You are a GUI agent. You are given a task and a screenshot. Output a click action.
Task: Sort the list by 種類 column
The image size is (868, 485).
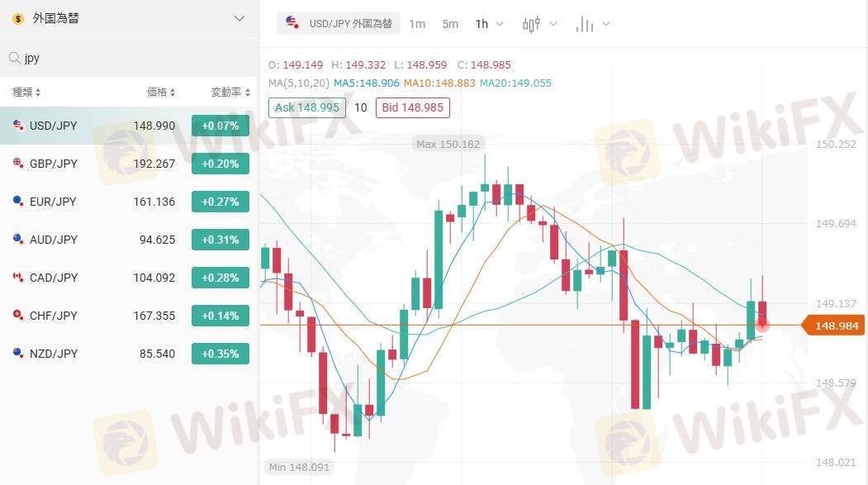26,93
